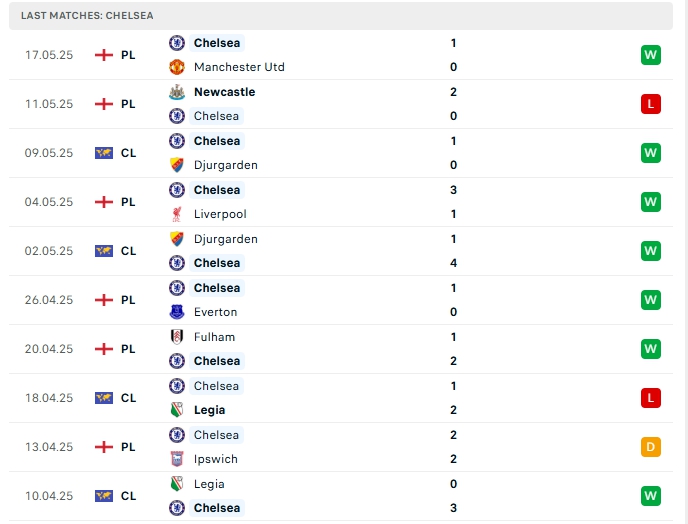
Task: Click PL league label on 26.04.25 match
Action: (128, 300)
